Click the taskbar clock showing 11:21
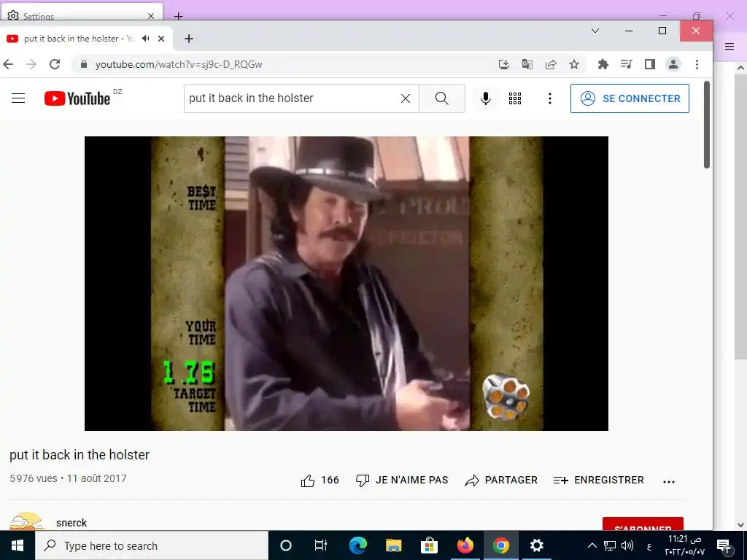This screenshot has width=747, height=560. [684, 545]
